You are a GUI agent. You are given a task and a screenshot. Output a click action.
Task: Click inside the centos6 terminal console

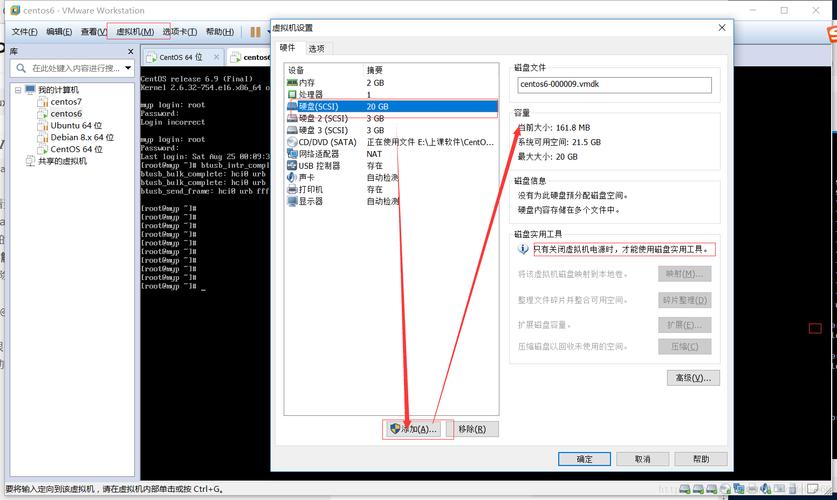(x=206, y=272)
